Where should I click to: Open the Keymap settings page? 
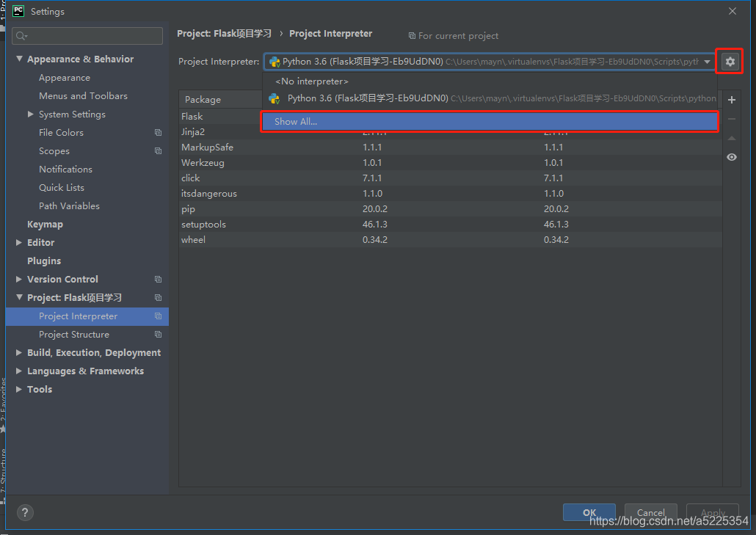coord(45,225)
